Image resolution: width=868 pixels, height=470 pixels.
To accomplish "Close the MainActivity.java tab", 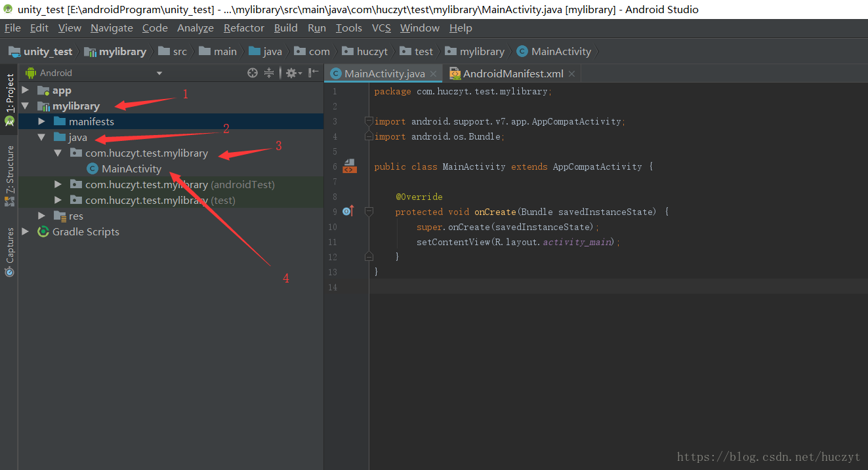I will (434, 74).
